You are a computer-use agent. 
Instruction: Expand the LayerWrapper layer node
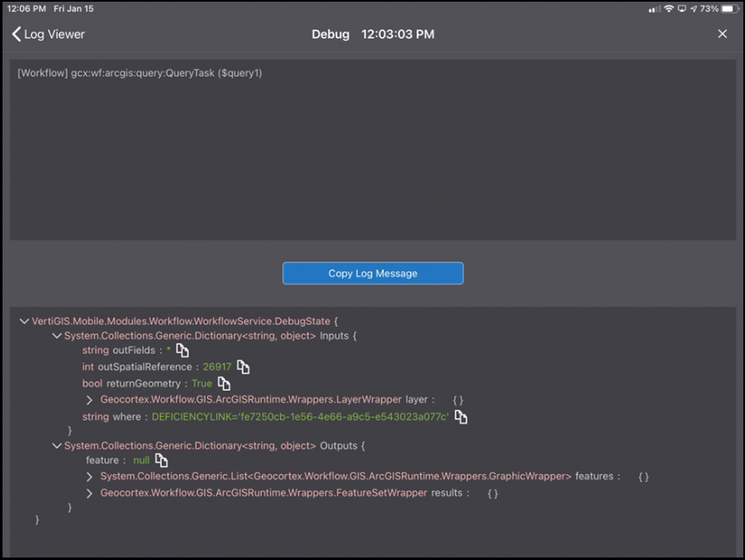click(89, 400)
